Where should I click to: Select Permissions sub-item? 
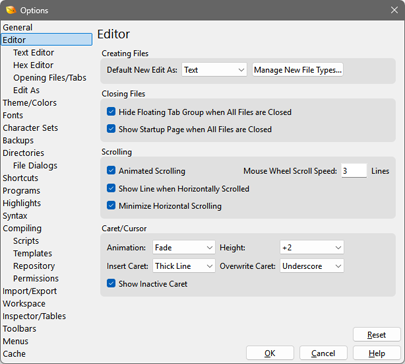(x=36, y=278)
